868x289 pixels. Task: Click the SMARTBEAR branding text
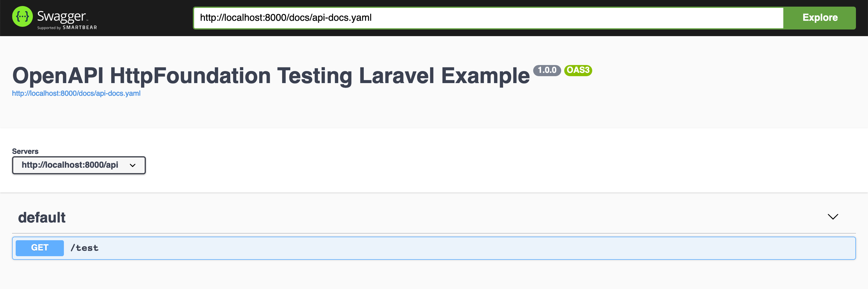(80, 28)
